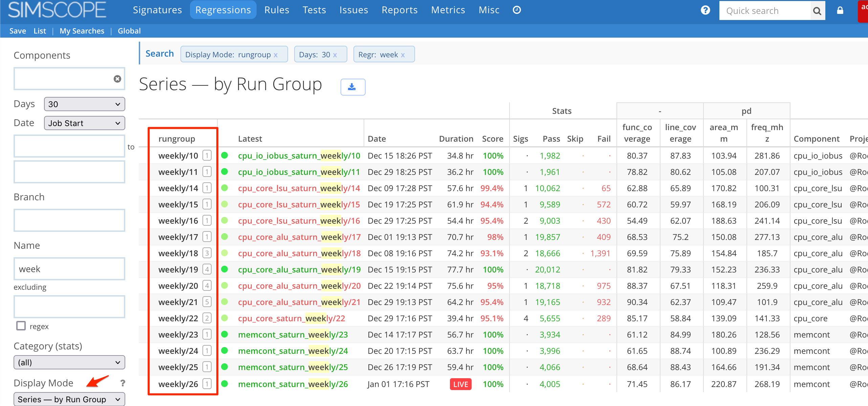Open the Date dropdown set to Job Start
Screen dimensions: 868x406
tap(84, 123)
